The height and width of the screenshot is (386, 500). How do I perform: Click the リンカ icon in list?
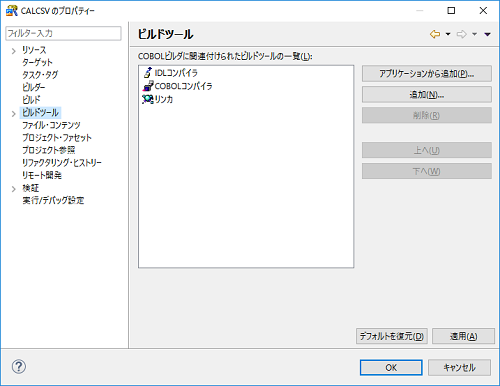coord(148,99)
